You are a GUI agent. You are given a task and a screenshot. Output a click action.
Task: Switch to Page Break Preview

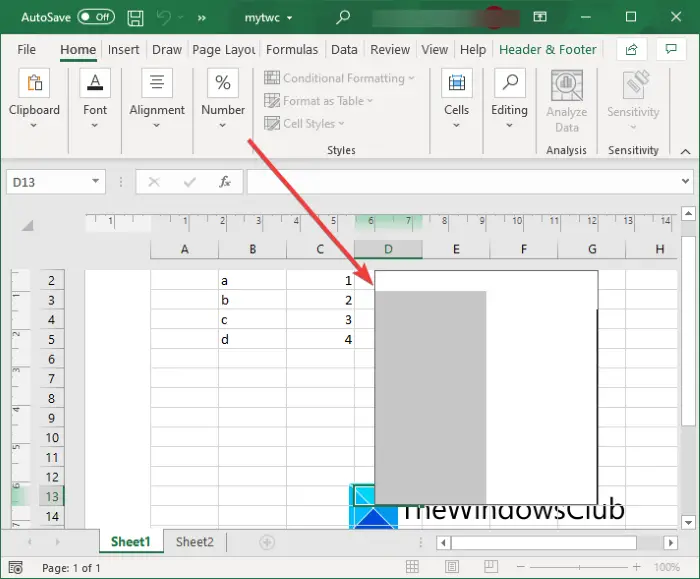tap(491, 567)
